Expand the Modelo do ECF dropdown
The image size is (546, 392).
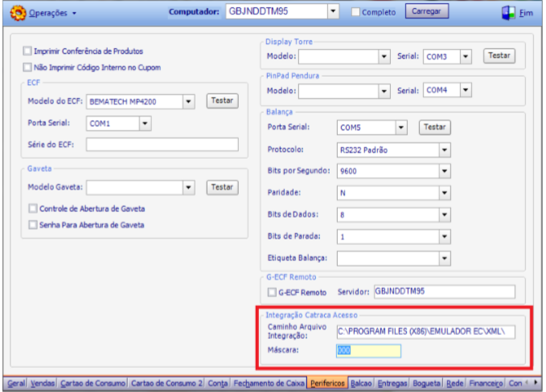[x=188, y=101]
